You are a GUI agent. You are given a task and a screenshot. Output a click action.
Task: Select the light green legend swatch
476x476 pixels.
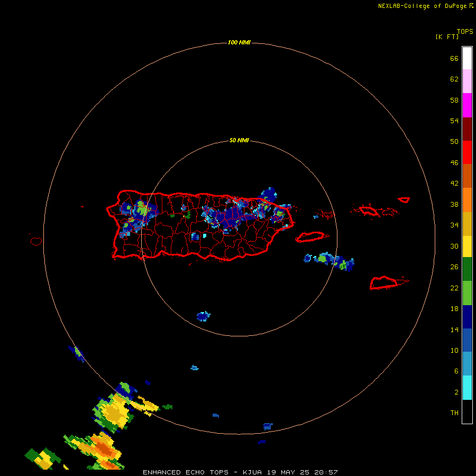click(467, 293)
